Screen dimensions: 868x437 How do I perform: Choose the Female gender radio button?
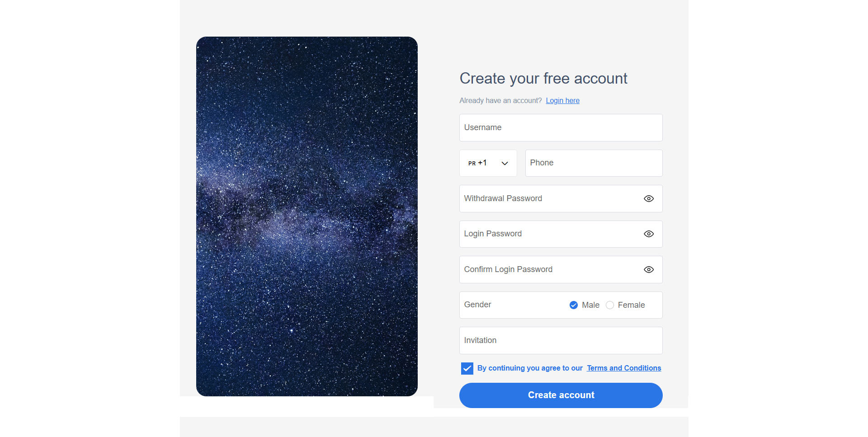610,305
